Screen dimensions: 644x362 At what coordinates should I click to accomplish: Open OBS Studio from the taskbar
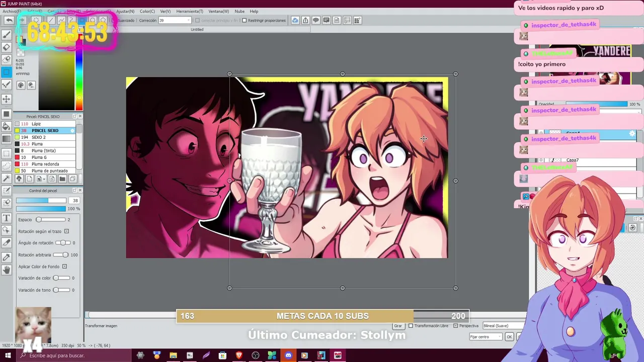(x=256, y=355)
